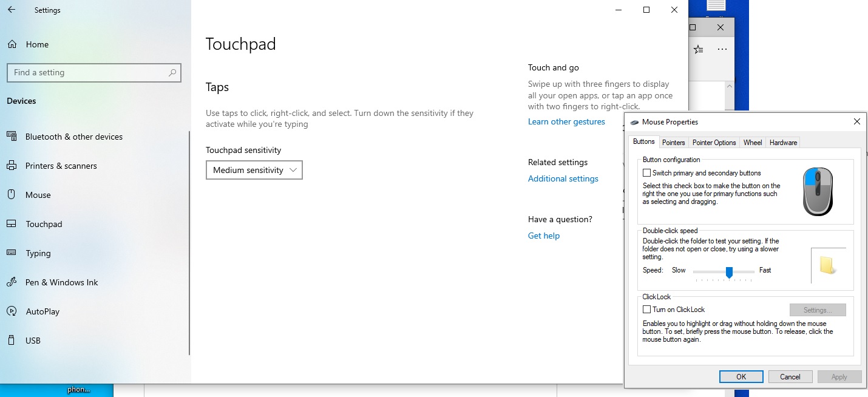Click the double-click speed slider thumb

pyautogui.click(x=729, y=272)
